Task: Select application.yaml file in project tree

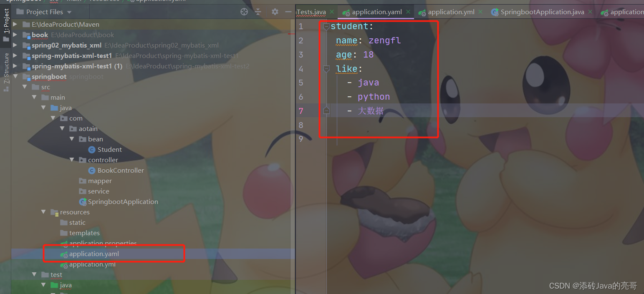Action: click(x=94, y=254)
